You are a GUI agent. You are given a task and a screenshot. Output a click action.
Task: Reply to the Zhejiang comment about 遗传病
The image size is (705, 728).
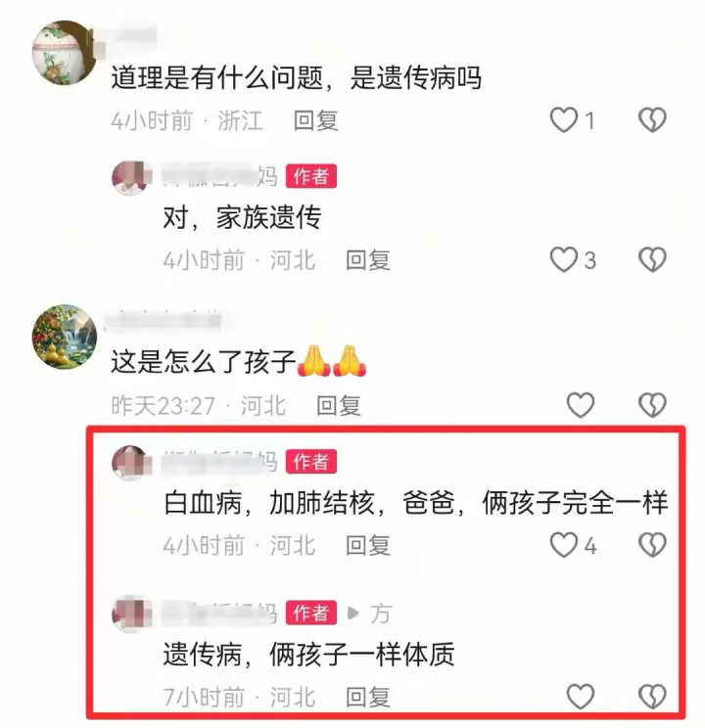[x=315, y=120]
